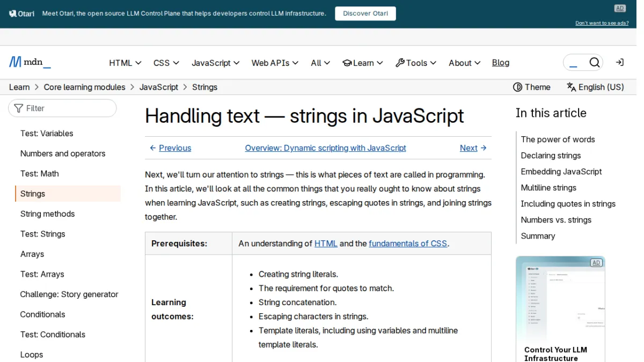Image resolution: width=644 pixels, height=362 pixels.
Task: Open String methods in sidebar
Action: (x=47, y=214)
